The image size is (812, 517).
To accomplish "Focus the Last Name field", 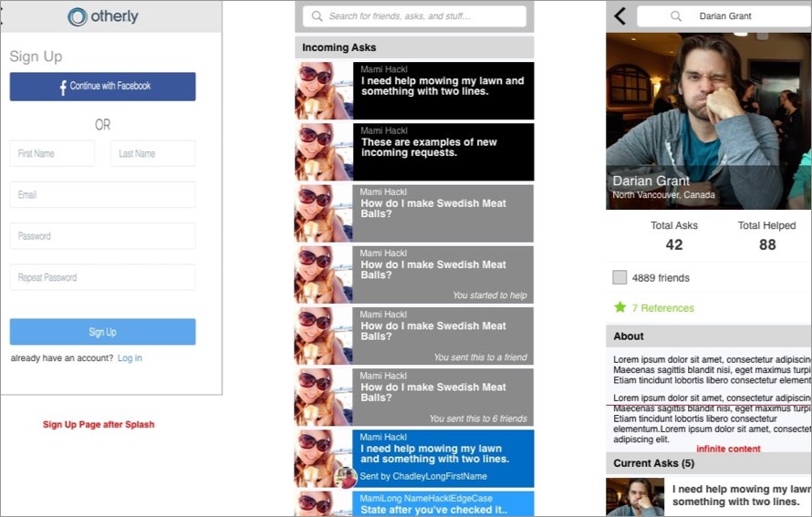I will coord(152,153).
